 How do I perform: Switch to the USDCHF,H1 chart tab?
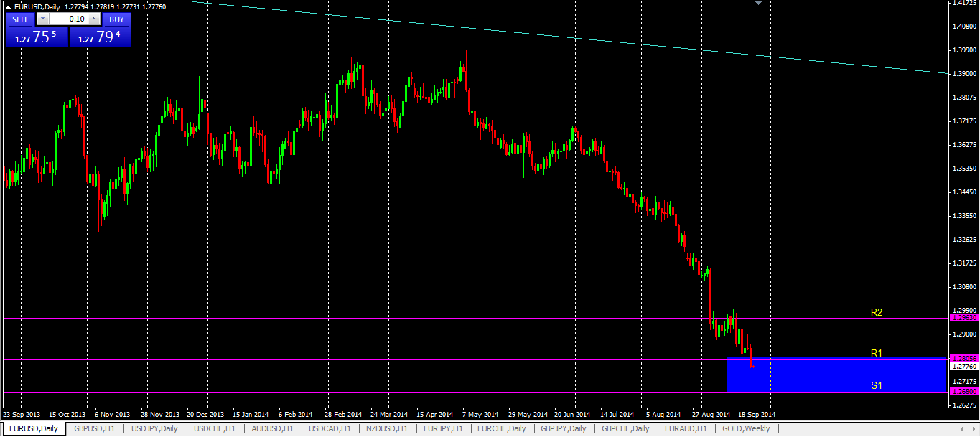[x=215, y=428]
